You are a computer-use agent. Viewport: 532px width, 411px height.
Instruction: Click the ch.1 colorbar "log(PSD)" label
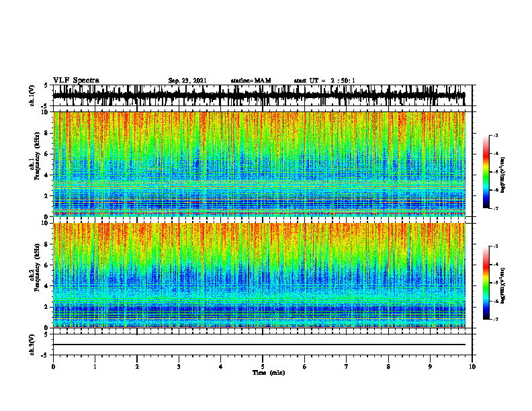pyautogui.click(x=503, y=175)
